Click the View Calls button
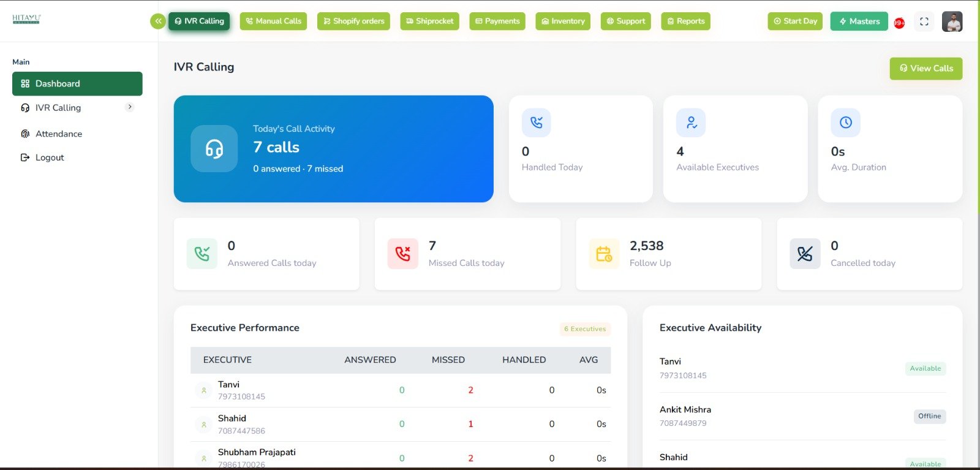This screenshot has height=470, width=980. click(x=926, y=69)
